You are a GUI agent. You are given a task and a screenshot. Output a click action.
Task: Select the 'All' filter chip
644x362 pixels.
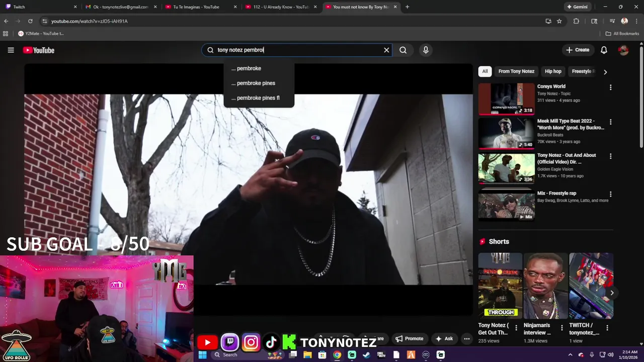click(x=485, y=71)
